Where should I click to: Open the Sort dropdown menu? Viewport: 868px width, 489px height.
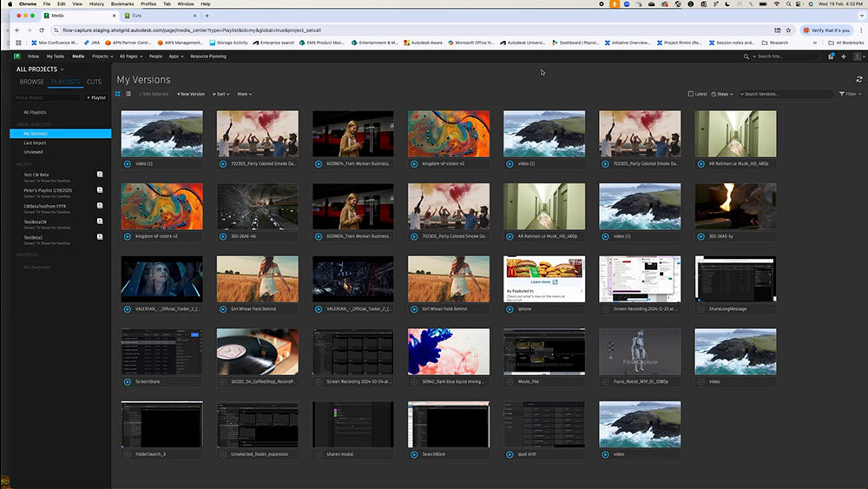[220, 94]
